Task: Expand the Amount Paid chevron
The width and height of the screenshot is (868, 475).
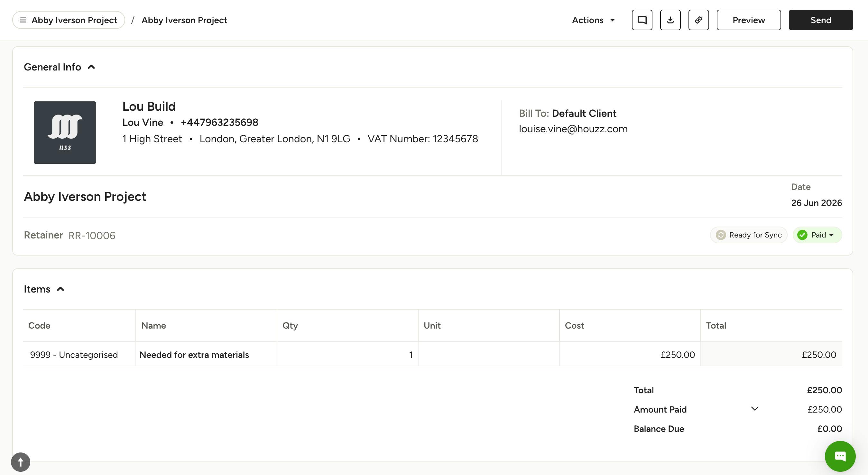Action: (x=754, y=409)
